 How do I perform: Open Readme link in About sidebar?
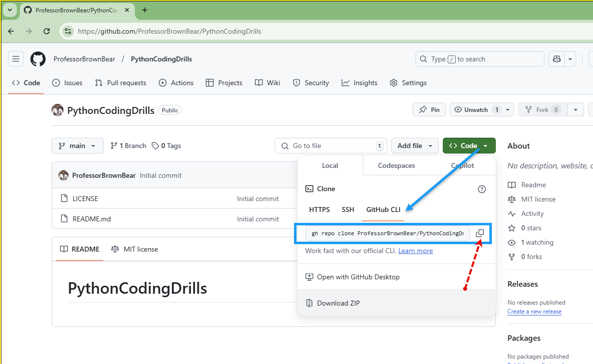point(527,185)
